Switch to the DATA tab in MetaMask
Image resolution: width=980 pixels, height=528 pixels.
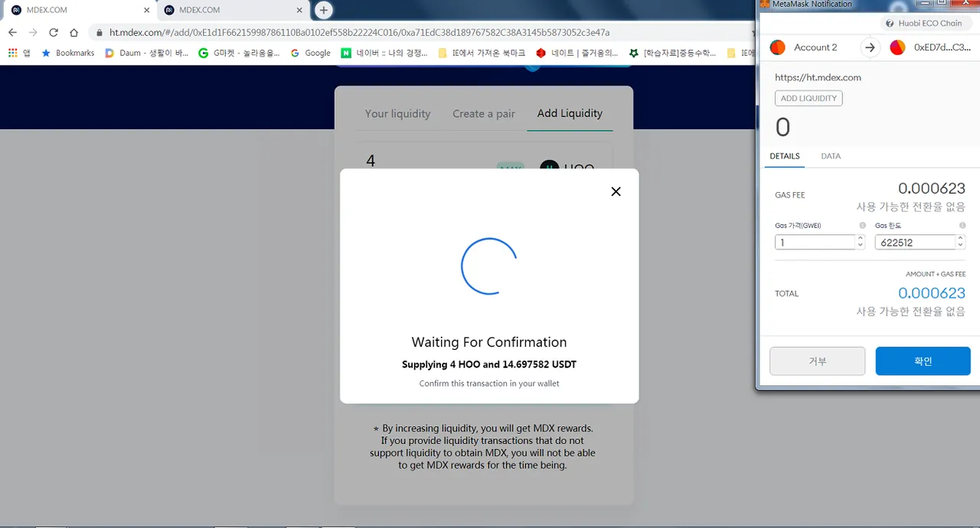coord(831,156)
